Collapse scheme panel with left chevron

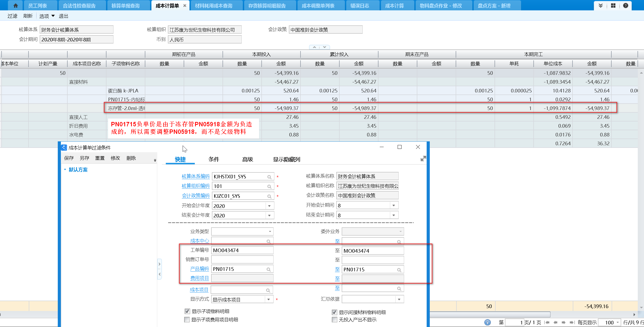point(160,274)
